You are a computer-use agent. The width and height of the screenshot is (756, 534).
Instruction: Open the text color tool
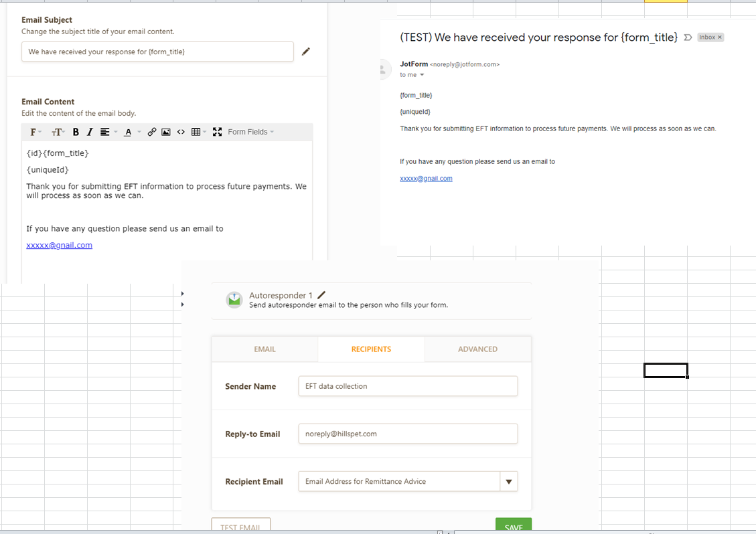[x=128, y=132]
